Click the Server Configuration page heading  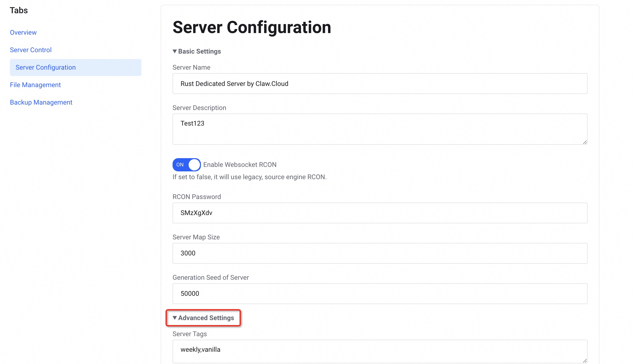pyautogui.click(x=251, y=27)
